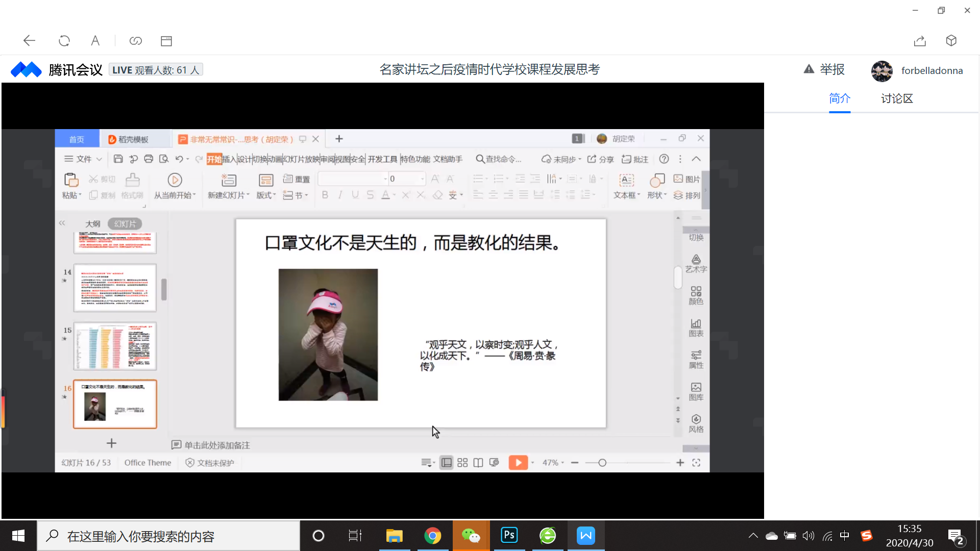Toggle bold formatting in the ribbon

(x=325, y=195)
